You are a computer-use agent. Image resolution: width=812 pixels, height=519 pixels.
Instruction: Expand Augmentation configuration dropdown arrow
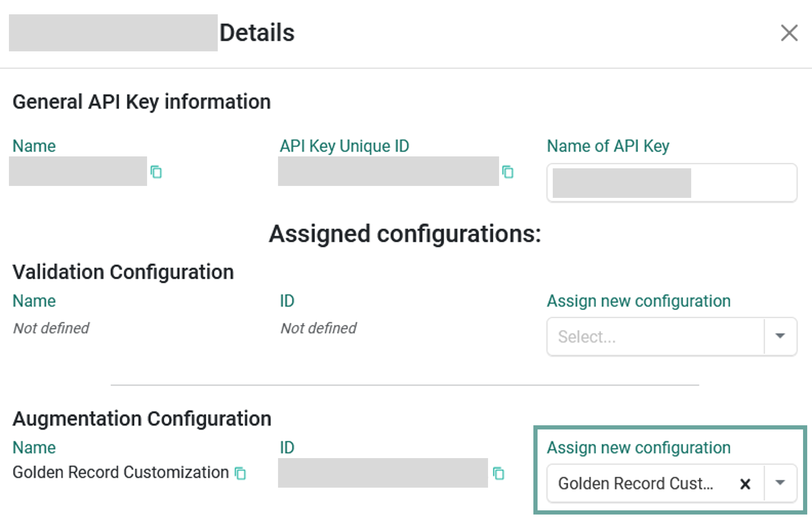[x=780, y=483]
